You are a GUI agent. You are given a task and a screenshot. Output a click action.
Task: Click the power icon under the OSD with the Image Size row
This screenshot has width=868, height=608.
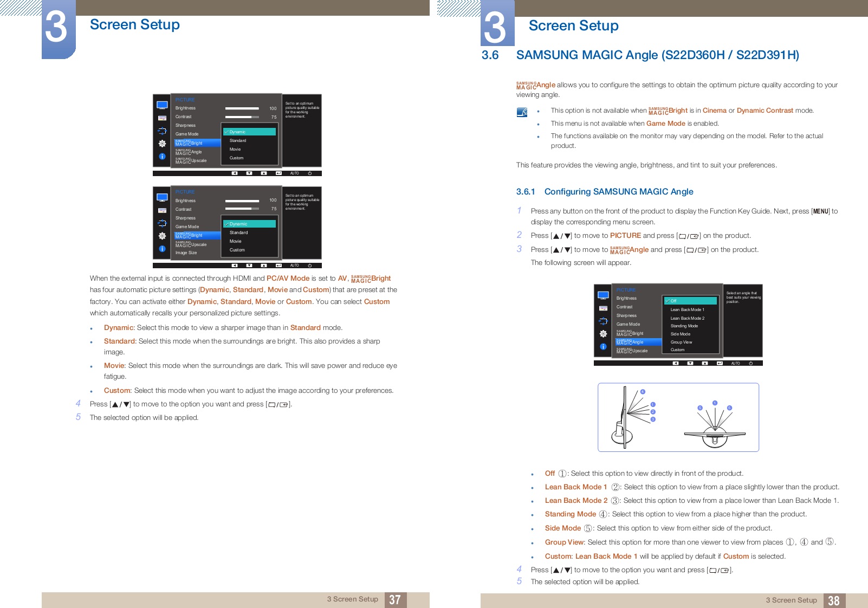(x=310, y=266)
